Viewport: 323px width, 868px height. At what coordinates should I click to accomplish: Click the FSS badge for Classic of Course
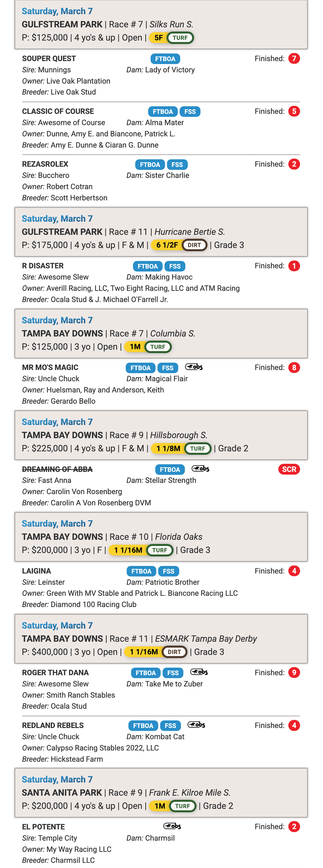click(x=190, y=112)
